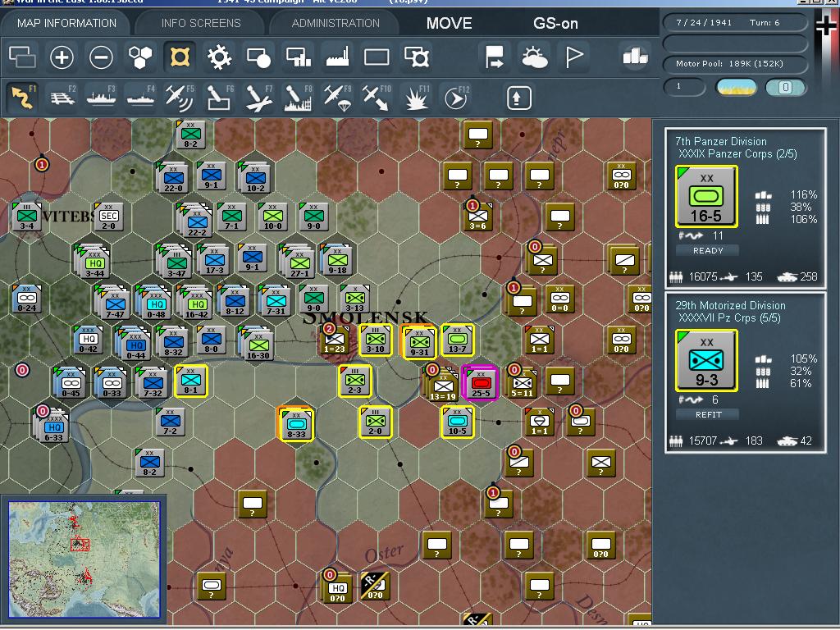Select Amphibious transport mode (F4) icon
Image resolution: width=840 pixels, height=630 pixels.
click(x=141, y=98)
